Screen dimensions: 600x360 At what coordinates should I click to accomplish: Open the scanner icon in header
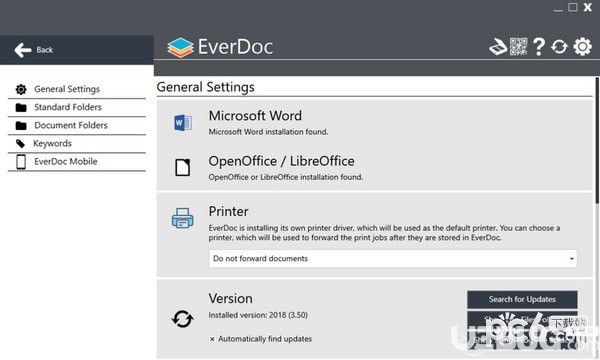point(498,47)
